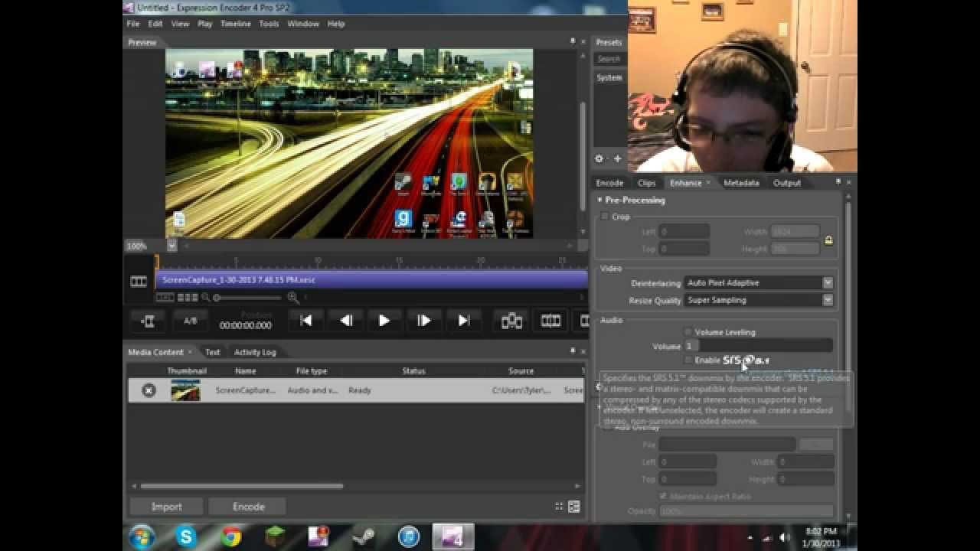
Task: Click the Windows Start orb
Action: click(x=142, y=536)
